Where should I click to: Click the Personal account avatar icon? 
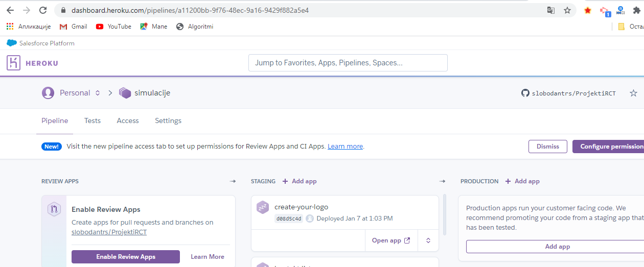tap(48, 93)
